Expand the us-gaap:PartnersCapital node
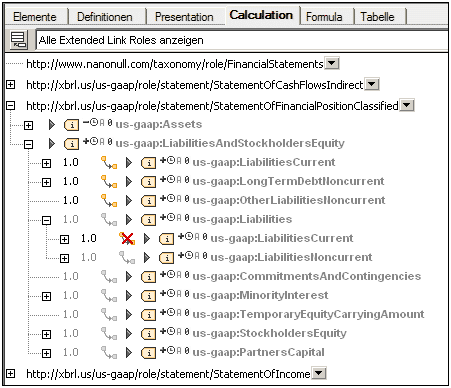This screenshot has height=388, width=451. (47, 353)
